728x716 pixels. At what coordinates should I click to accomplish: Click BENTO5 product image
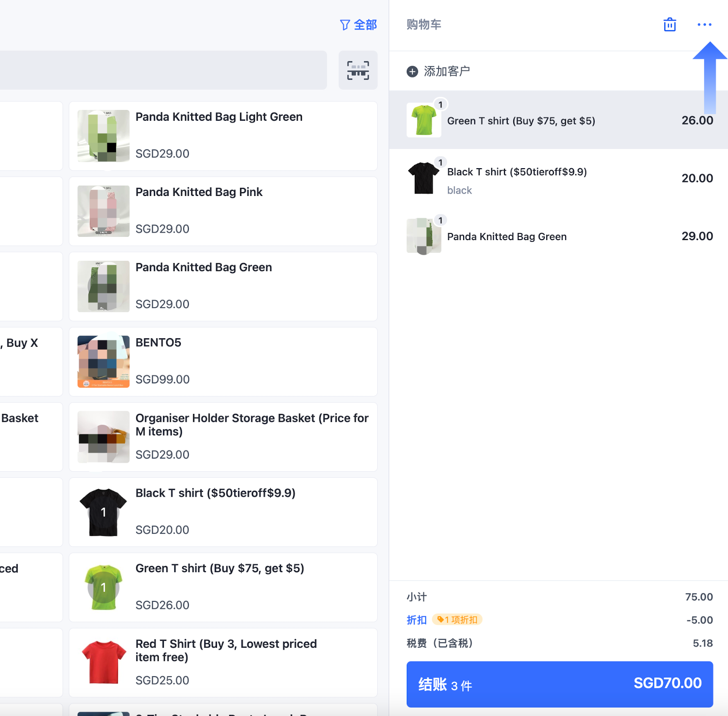tap(103, 361)
